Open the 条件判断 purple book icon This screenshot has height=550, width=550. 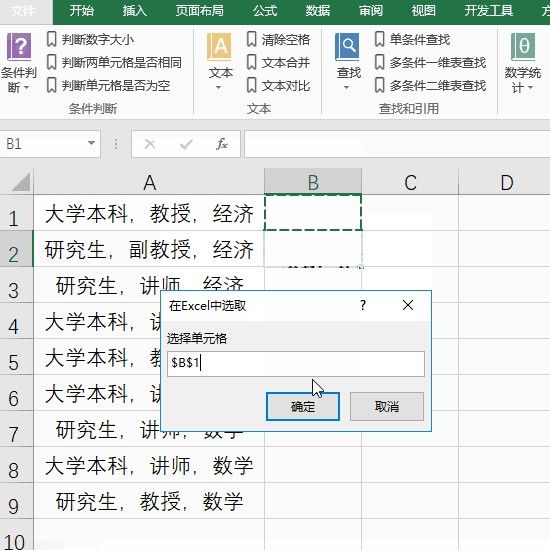(19, 47)
